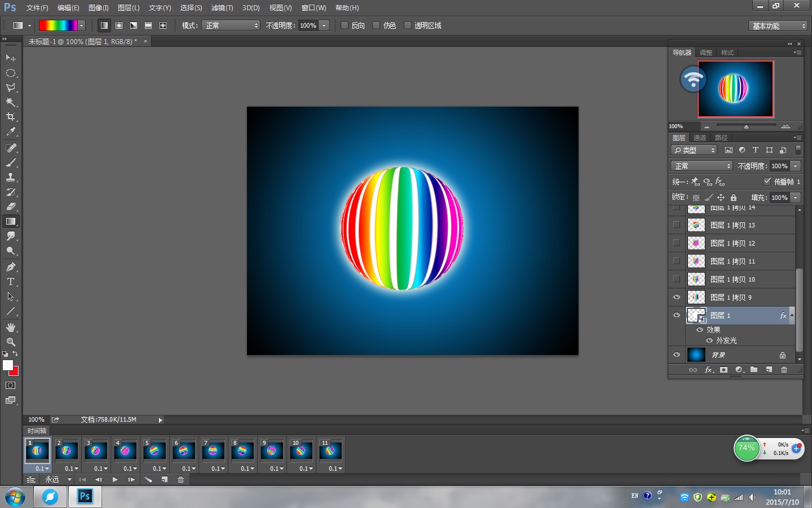The width and height of the screenshot is (812, 508).
Task: Play the timeline animation
Action: 115,479
